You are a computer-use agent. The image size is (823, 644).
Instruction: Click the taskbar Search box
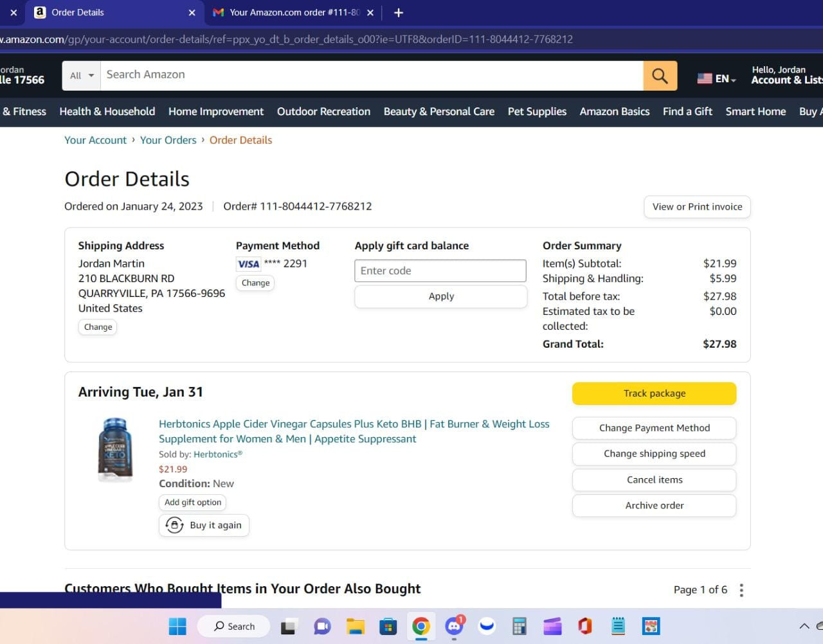(x=235, y=626)
